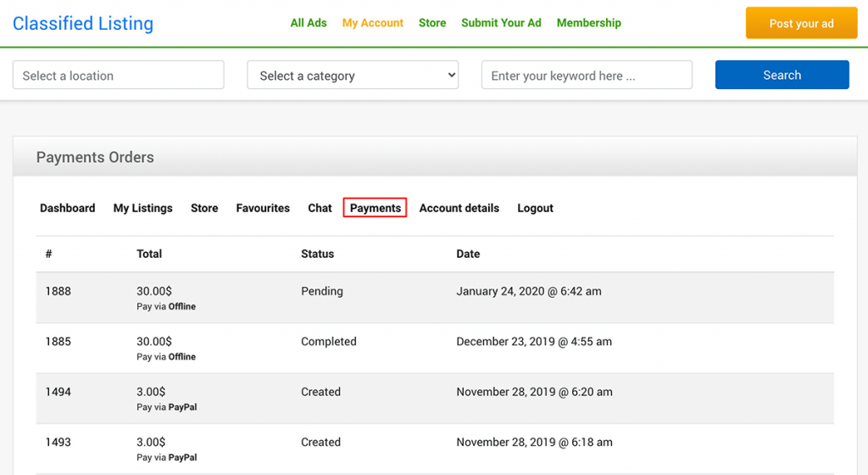Focus the keyword search input
Viewport: 868px width, 475px height.
pyautogui.click(x=587, y=75)
